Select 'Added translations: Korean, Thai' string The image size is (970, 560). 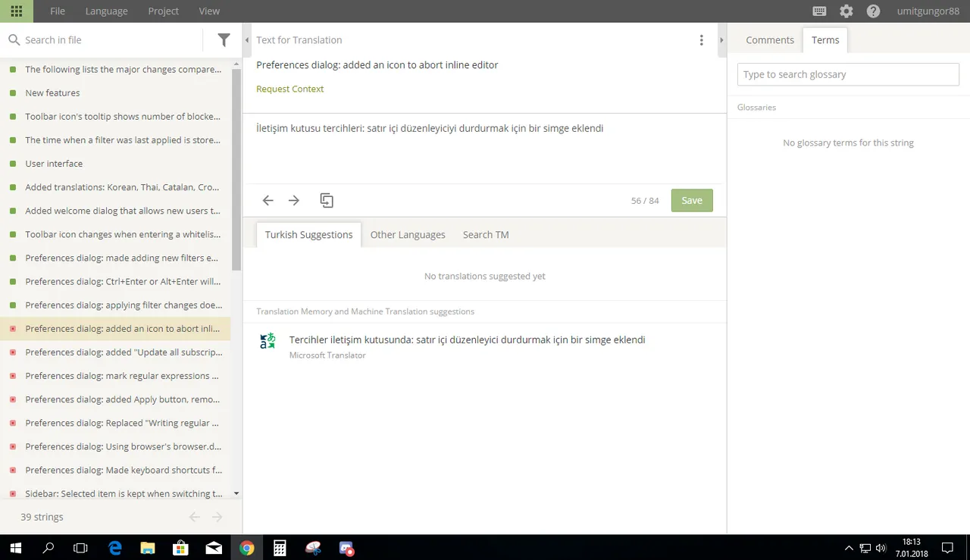(x=115, y=187)
